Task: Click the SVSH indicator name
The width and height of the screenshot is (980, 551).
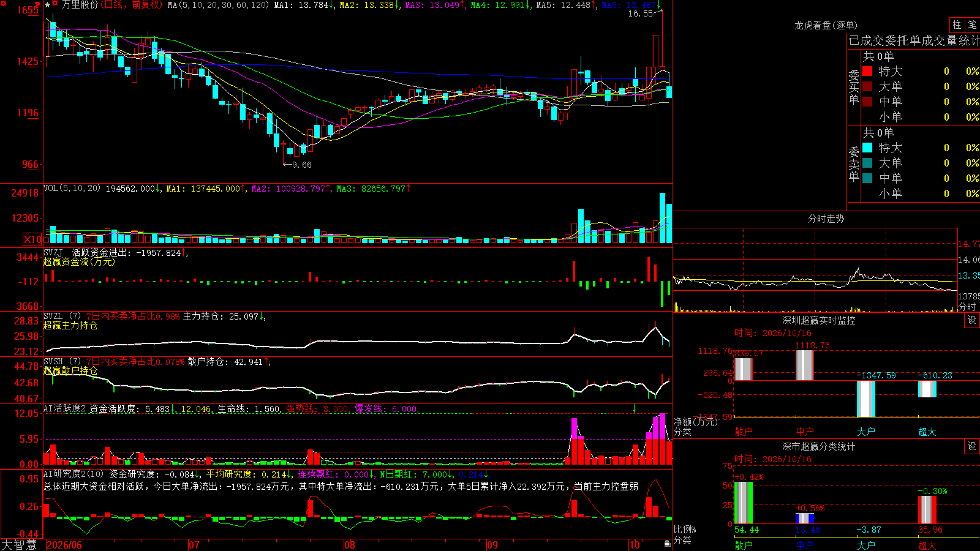Action: click(x=53, y=362)
